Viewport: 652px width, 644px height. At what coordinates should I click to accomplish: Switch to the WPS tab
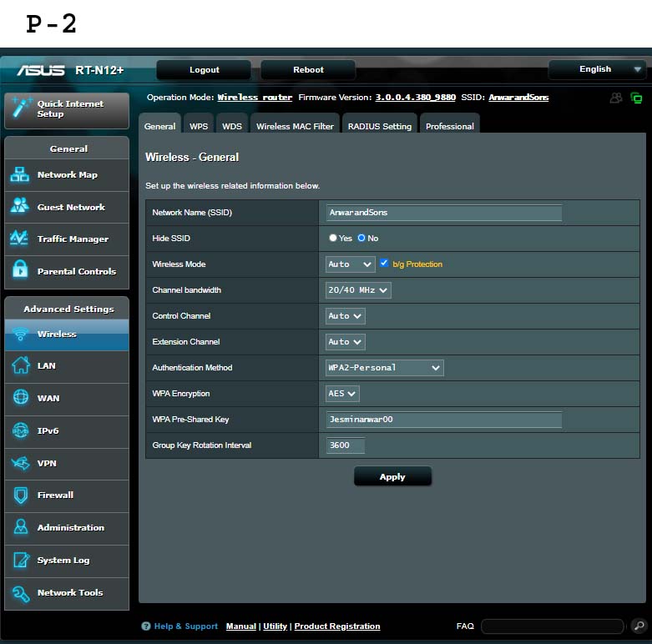[x=199, y=126]
